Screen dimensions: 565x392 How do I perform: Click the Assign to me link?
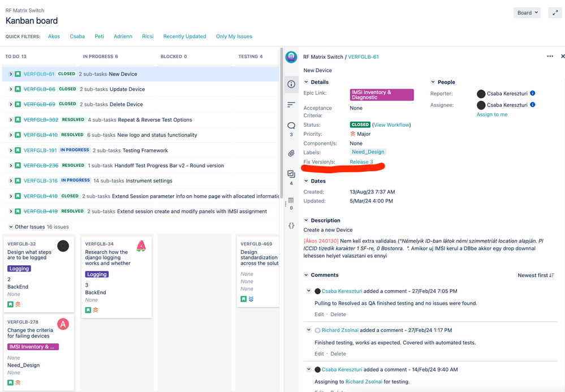click(x=492, y=115)
